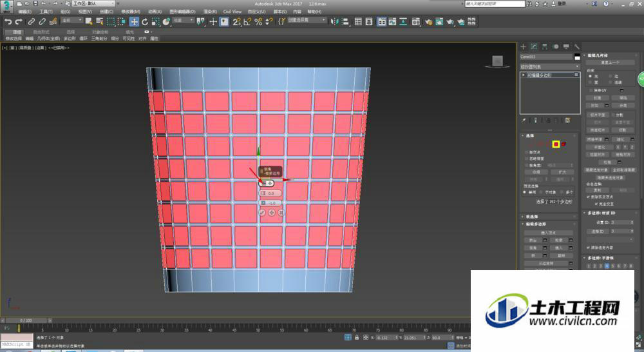Toggle the Spinner Snap icon
Image resolution: width=644 pixels, height=352 pixels.
pyautogui.click(x=269, y=22)
